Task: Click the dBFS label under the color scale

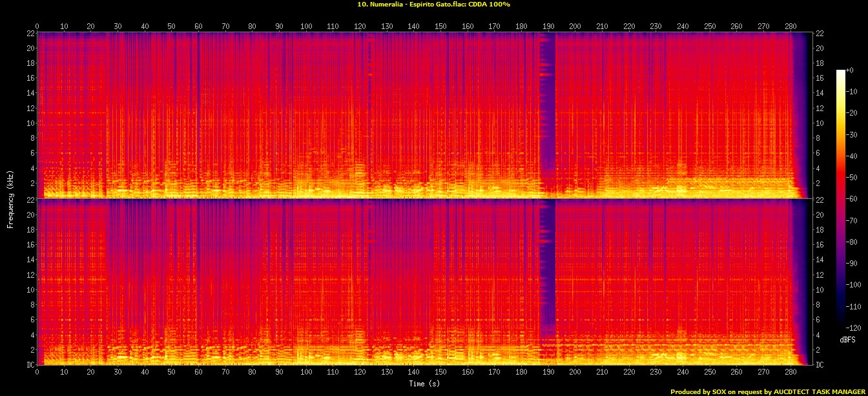Action: click(847, 339)
